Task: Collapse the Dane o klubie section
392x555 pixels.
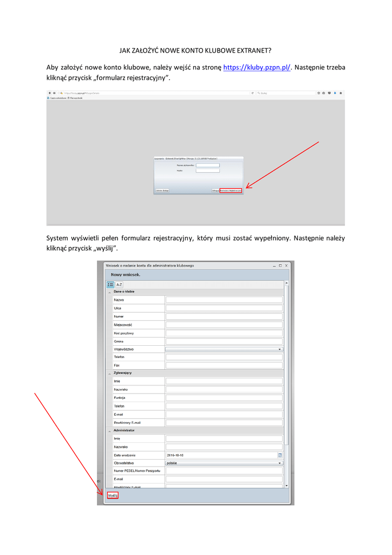Action: [x=109, y=292]
